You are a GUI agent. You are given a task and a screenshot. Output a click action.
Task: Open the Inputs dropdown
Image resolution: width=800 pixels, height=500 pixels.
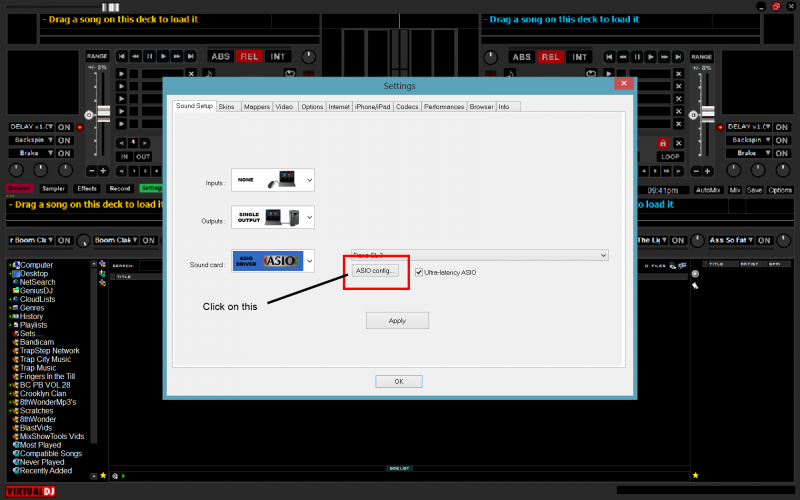pos(273,180)
